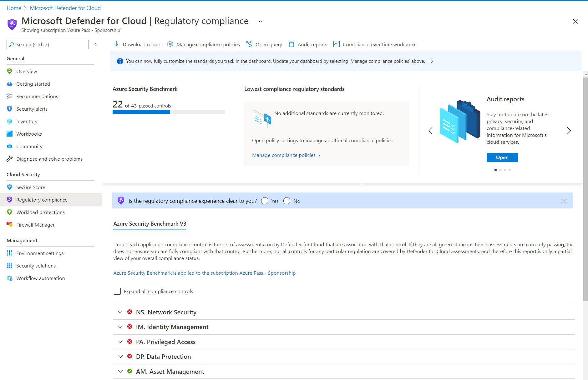Select second carousel indicator dot
Screen dimensions: 588x380
pos(500,170)
